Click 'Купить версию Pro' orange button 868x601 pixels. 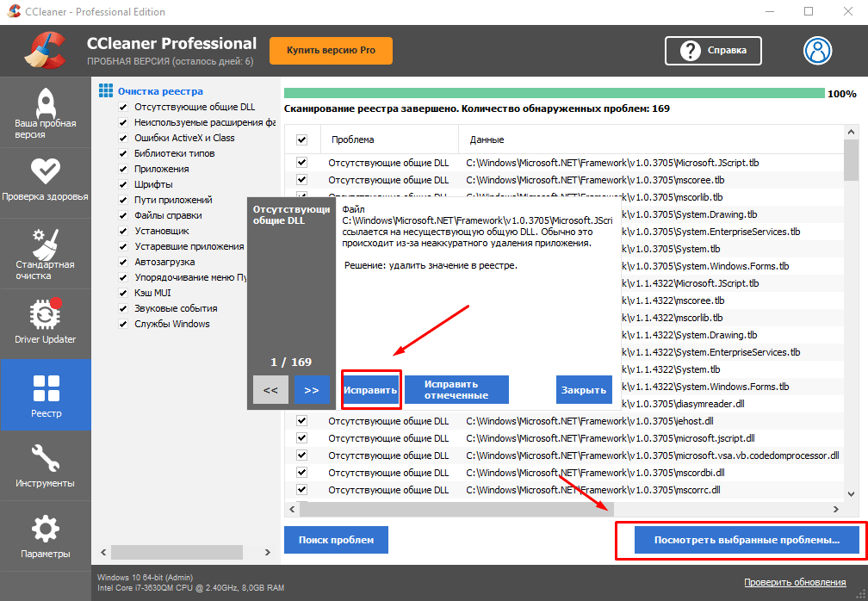pos(331,51)
